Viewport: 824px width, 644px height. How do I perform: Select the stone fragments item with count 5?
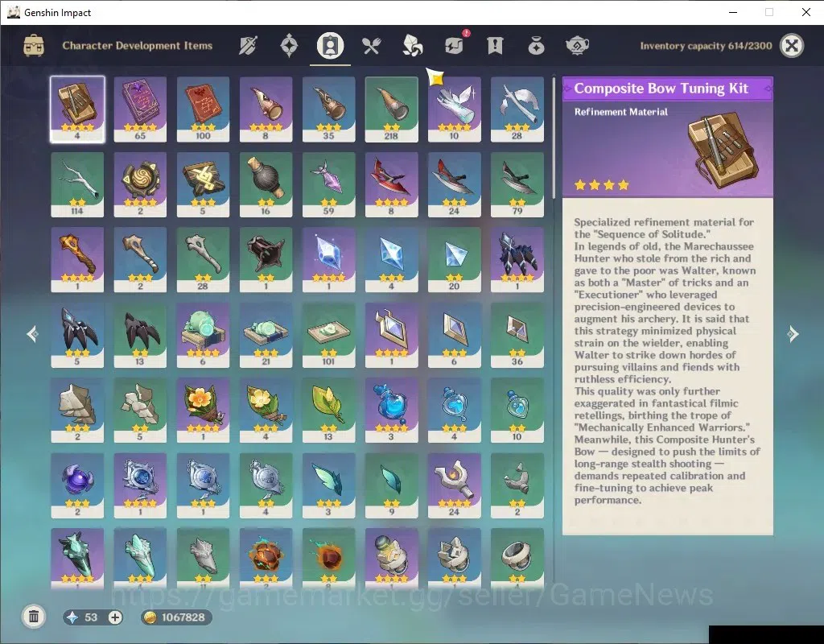coord(140,410)
